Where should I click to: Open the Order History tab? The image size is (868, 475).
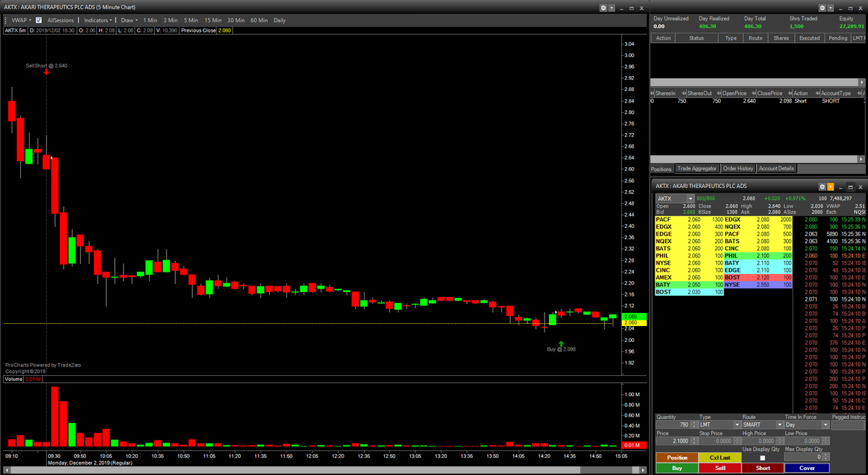click(739, 168)
